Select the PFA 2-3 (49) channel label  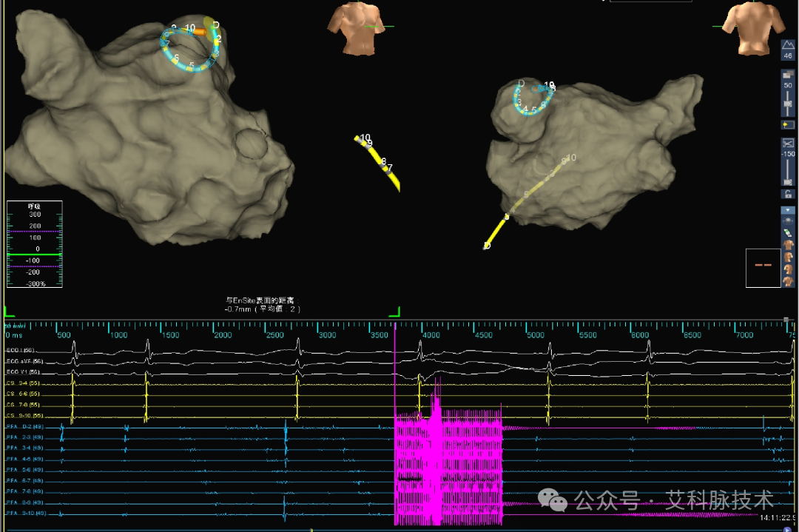click(24, 437)
